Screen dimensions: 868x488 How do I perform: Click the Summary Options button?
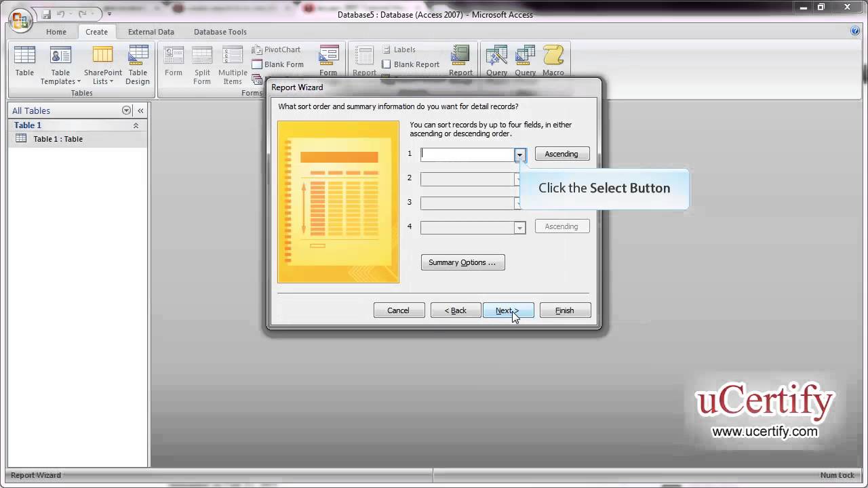click(x=462, y=262)
